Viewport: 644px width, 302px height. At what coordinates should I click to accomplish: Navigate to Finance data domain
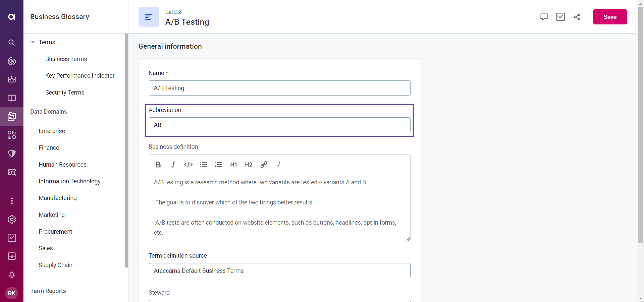(x=48, y=148)
